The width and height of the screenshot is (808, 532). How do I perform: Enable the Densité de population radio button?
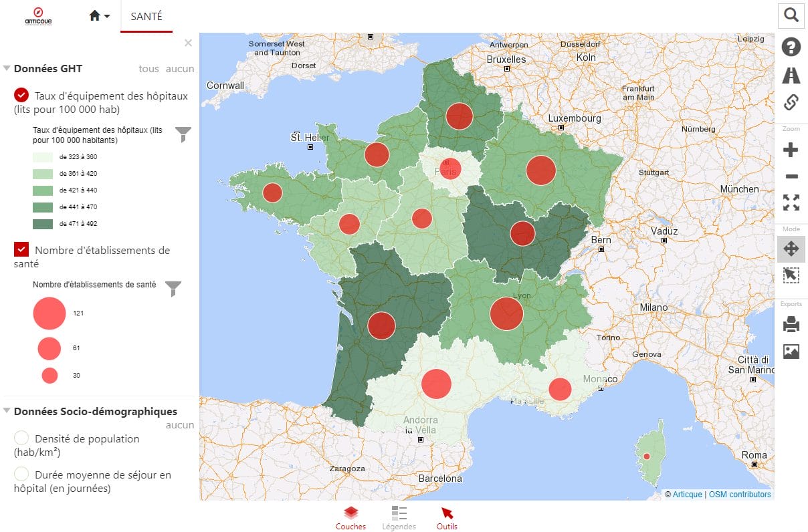tap(20, 438)
